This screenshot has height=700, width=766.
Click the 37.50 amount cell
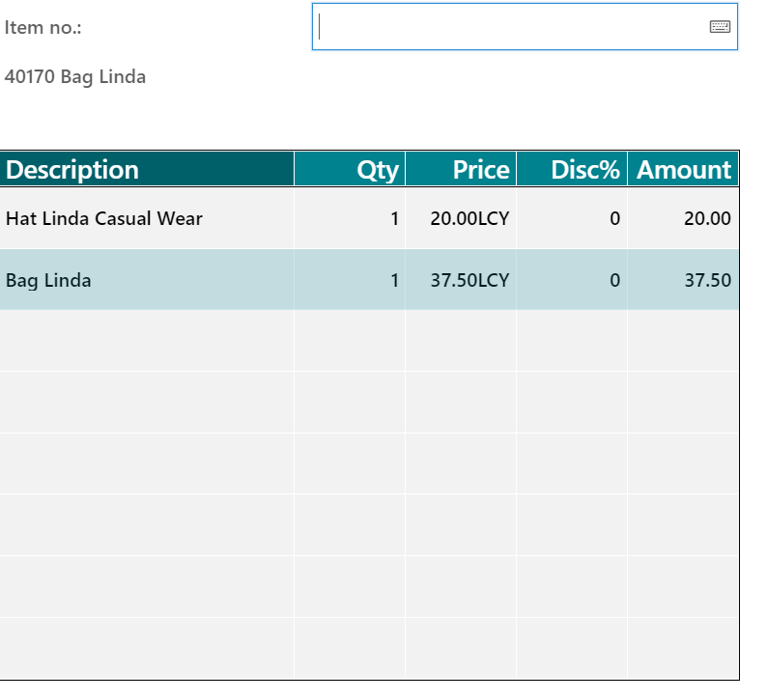click(x=707, y=281)
